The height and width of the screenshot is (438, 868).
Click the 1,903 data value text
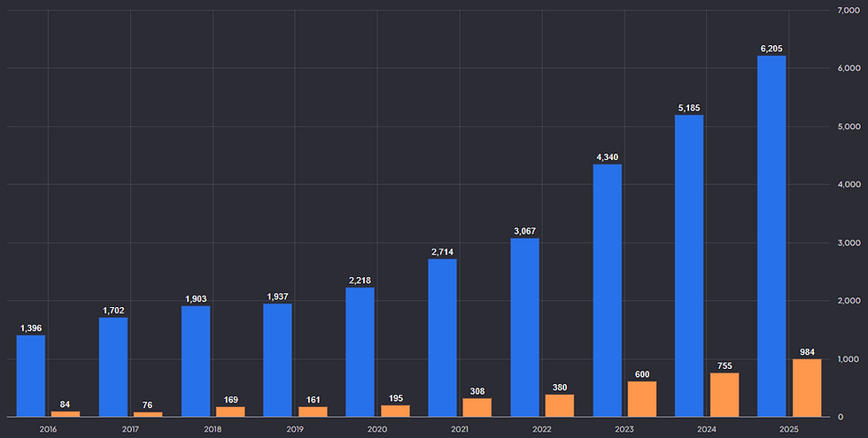click(196, 299)
